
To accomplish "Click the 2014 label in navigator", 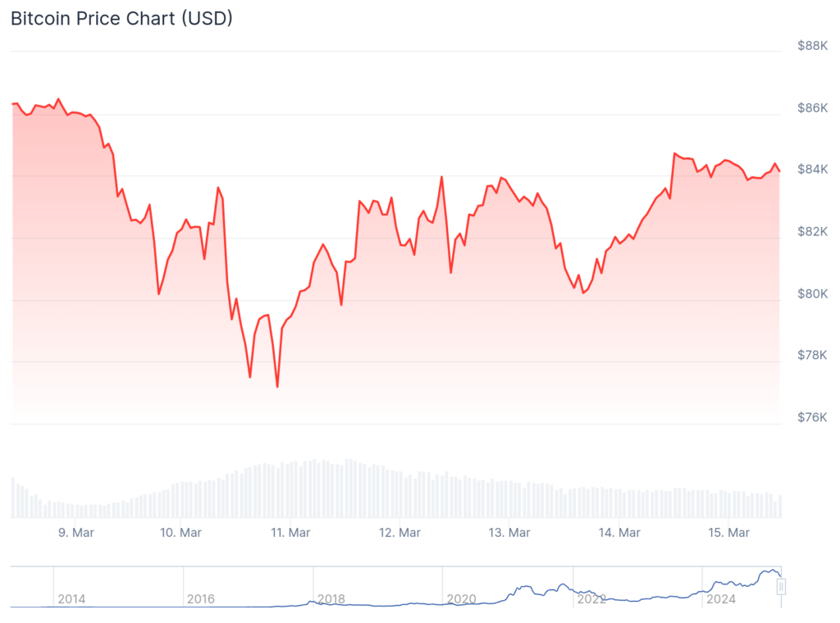I will point(71,599).
